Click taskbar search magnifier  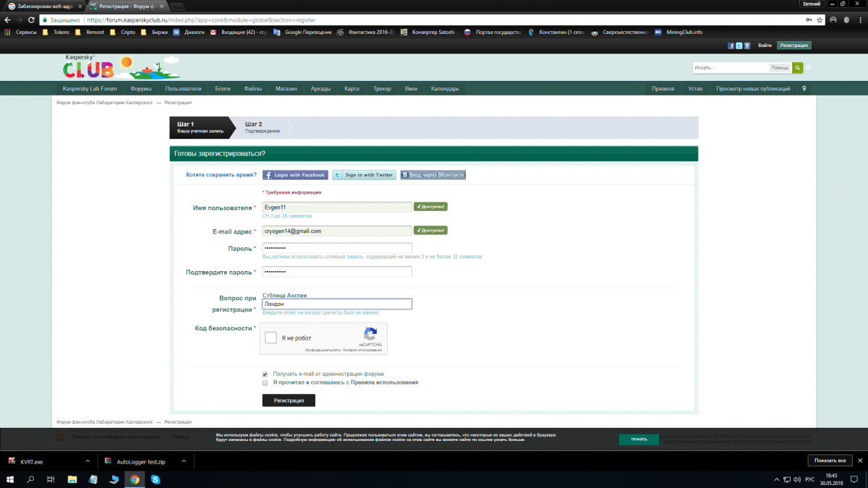(30, 479)
